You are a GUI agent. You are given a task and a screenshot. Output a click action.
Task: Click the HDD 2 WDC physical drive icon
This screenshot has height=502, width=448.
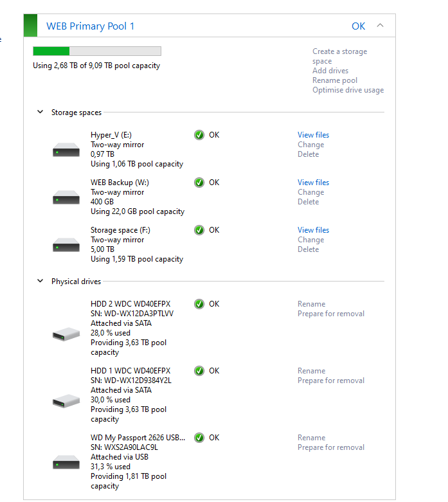(x=66, y=334)
